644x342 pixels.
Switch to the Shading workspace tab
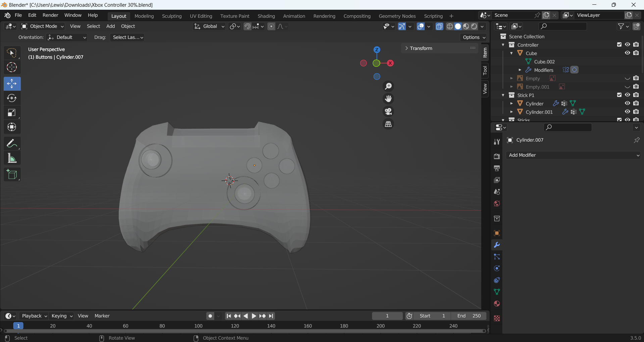click(266, 16)
